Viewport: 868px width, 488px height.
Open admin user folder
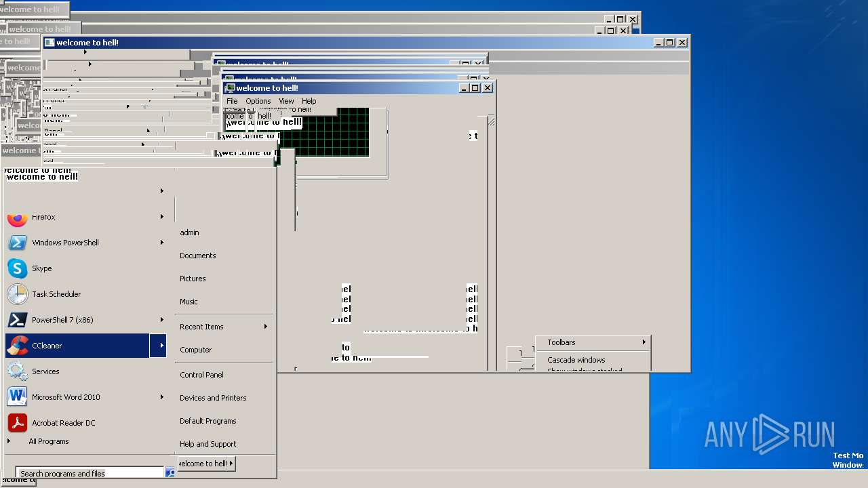coord(189,232)
